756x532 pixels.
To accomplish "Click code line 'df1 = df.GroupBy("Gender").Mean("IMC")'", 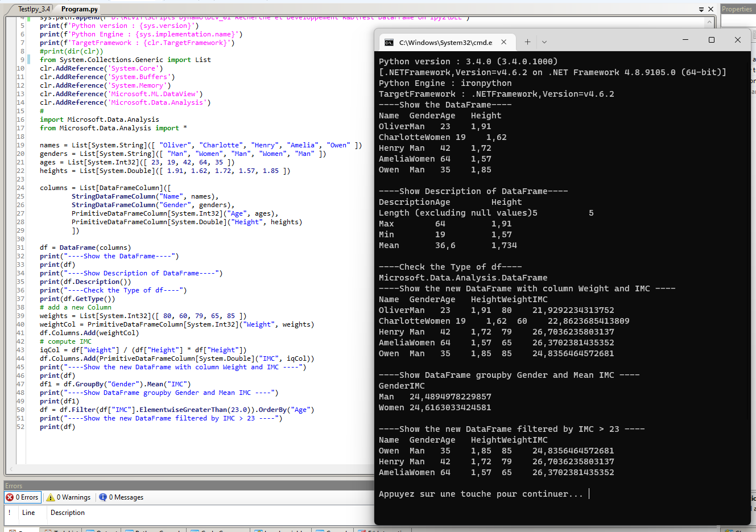I will 115,384.
